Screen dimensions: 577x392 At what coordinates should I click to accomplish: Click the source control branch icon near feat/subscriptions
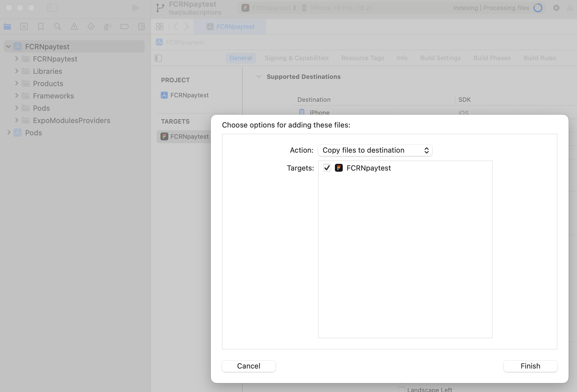click(160, 8)
